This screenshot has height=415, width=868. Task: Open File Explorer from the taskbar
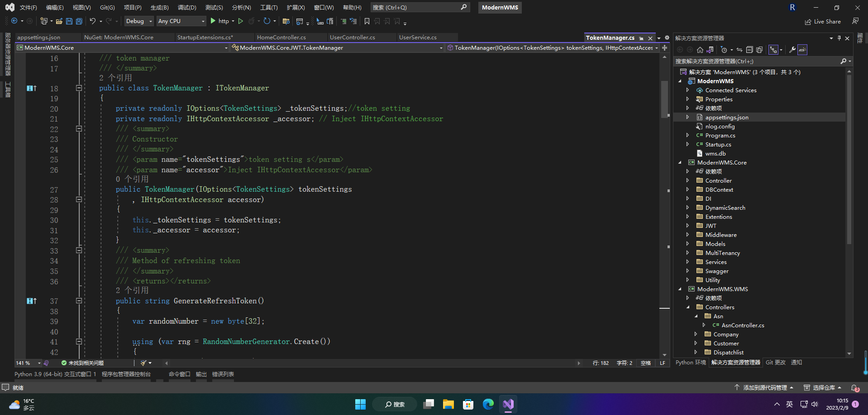(x=448, y=404)
